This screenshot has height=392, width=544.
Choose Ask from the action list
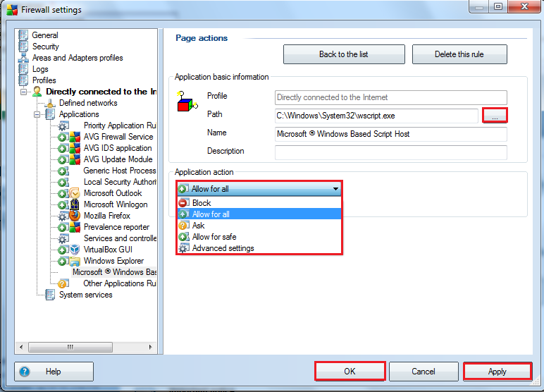coord(259,226)
